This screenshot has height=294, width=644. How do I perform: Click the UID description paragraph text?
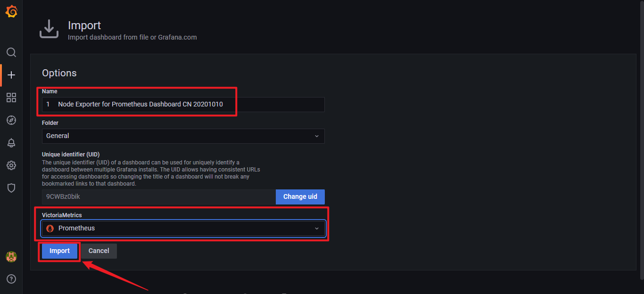pyautogui.click(x=151, y=173)
